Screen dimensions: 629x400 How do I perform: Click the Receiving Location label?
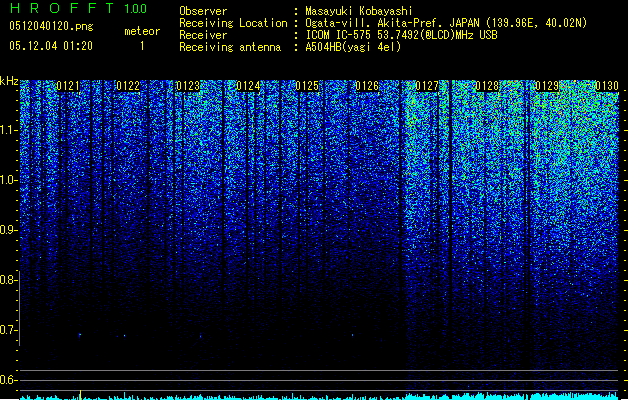pyautogui.click(x=233, y=23)
